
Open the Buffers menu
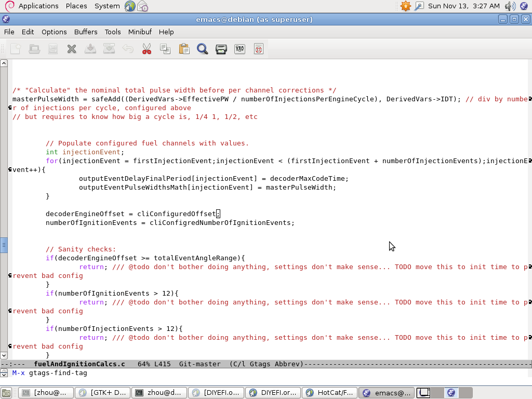click(x=86, y=32)
